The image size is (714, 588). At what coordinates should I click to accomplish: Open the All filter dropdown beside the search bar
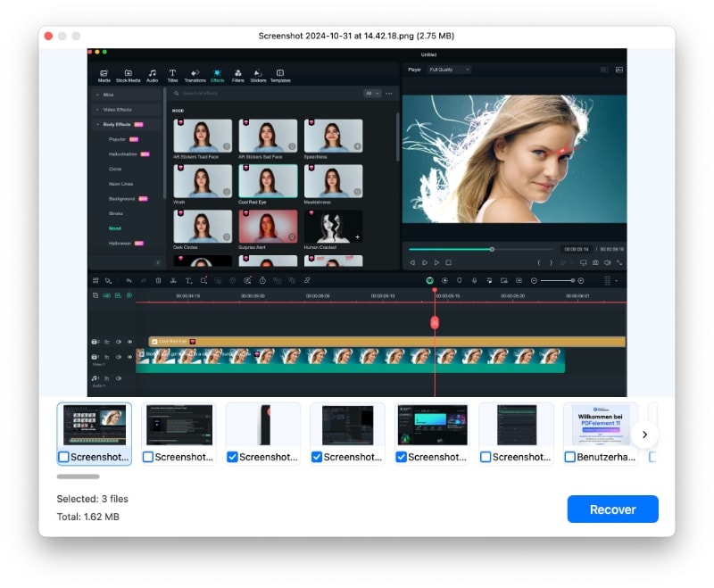point(373,93)
